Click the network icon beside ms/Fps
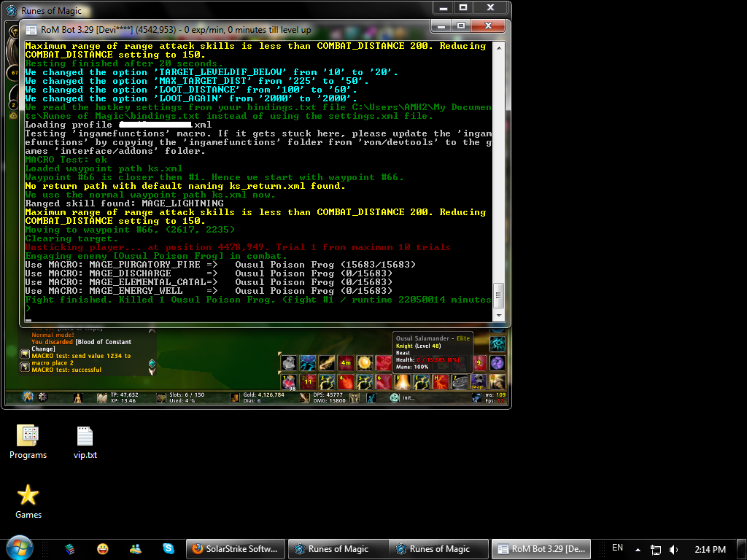The image size is (747, 560). tap(476, 397)
